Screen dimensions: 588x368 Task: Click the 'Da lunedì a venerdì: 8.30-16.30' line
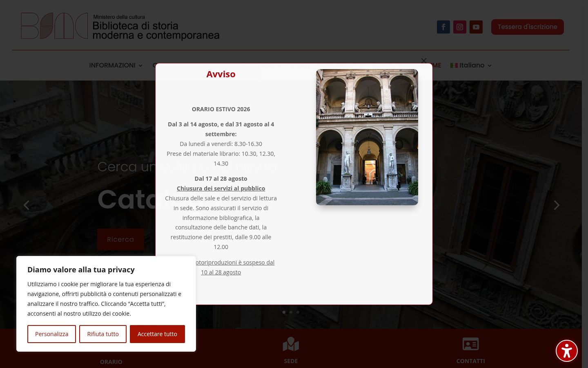(x=221, y=144)
